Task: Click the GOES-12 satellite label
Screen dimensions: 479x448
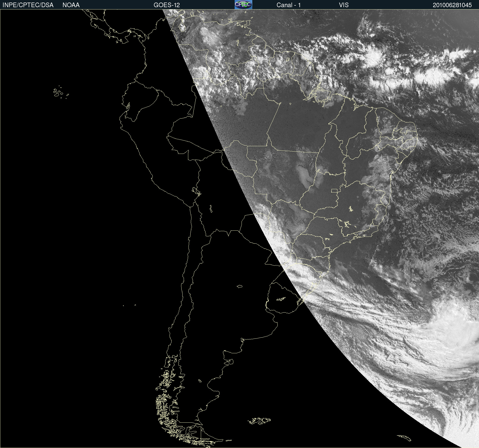Action: (x=167, y=5)
